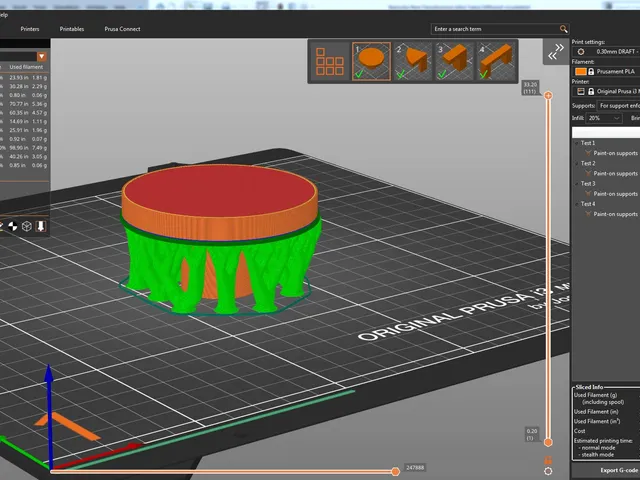Toggle tool marker legend icon

click(40, 226)
